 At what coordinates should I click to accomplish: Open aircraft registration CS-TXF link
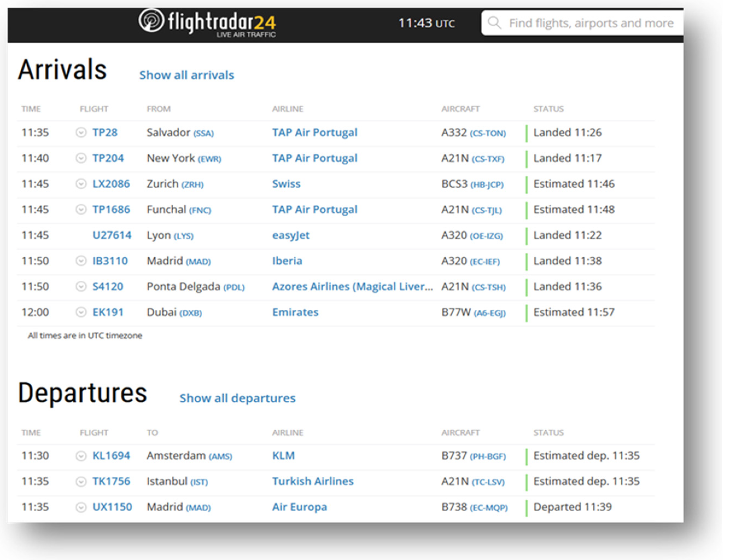point(488,159)
